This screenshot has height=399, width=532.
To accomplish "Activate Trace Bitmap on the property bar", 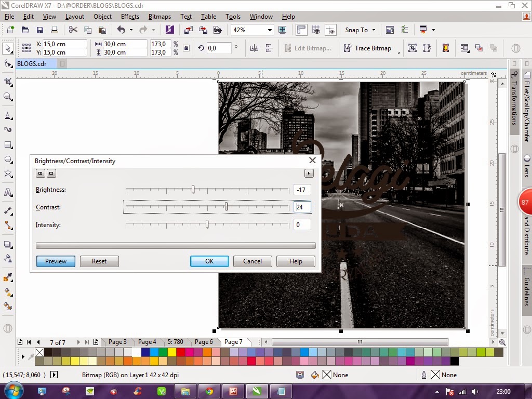I will tap(370, 48).
